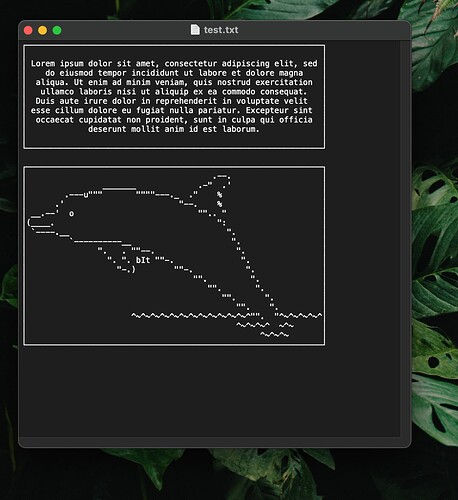458x500 pixels.
Task: Minimize the window using the yellow button
Action: click(43, 30)
